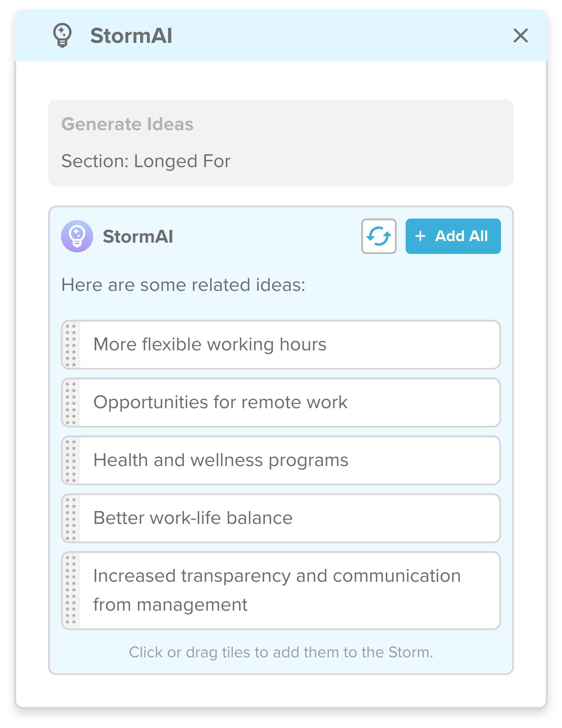Click the 'Here are some related ideas' text
This screenshot has width=562, height=728.
[183, 285]
